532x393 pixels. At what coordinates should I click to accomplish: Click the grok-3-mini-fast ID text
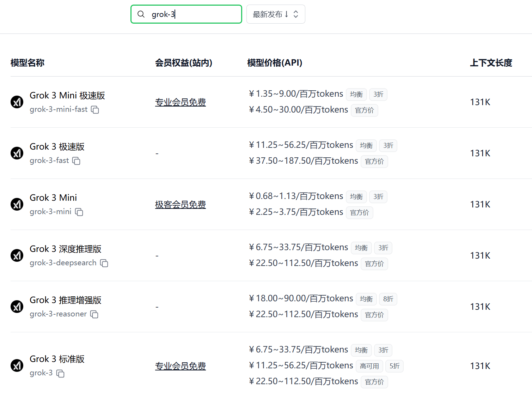59,109
